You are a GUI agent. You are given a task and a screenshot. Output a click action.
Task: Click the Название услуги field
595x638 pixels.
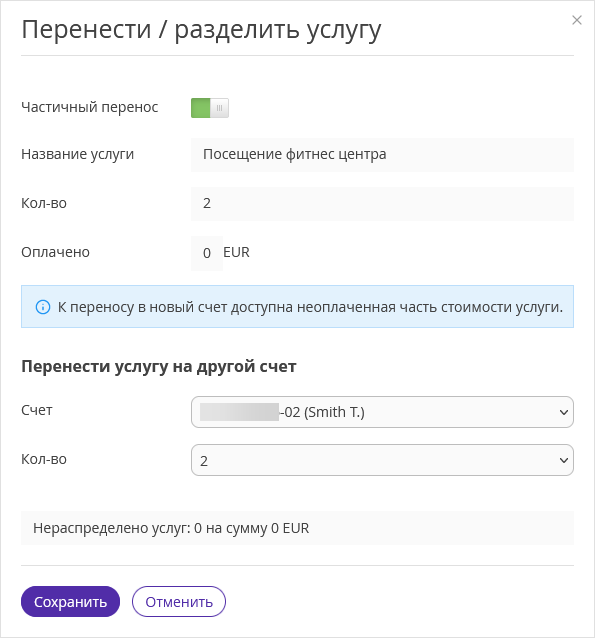(382, 155)
